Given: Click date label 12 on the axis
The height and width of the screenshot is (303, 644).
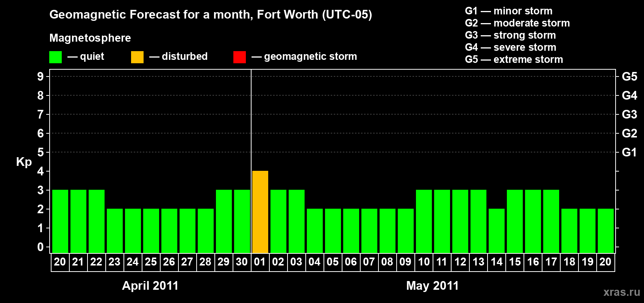Looking at the screenshot, I should (460, 262).
